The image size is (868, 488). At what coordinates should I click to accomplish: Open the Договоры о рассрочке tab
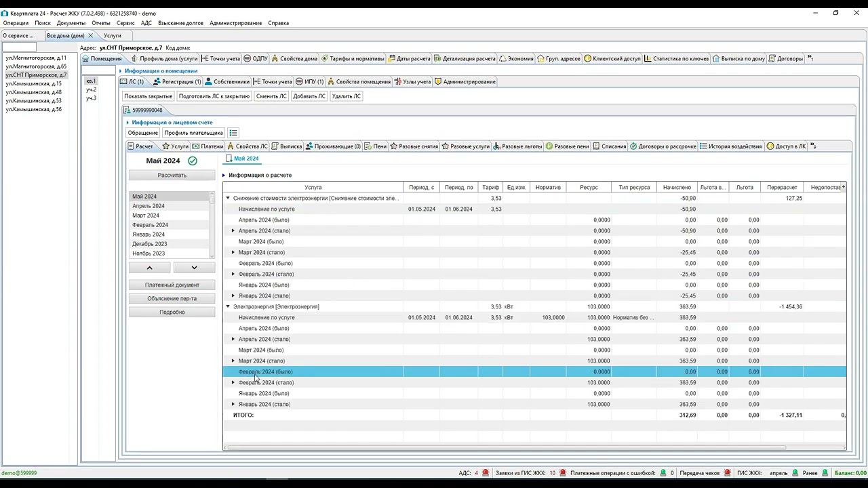(663, 146)
